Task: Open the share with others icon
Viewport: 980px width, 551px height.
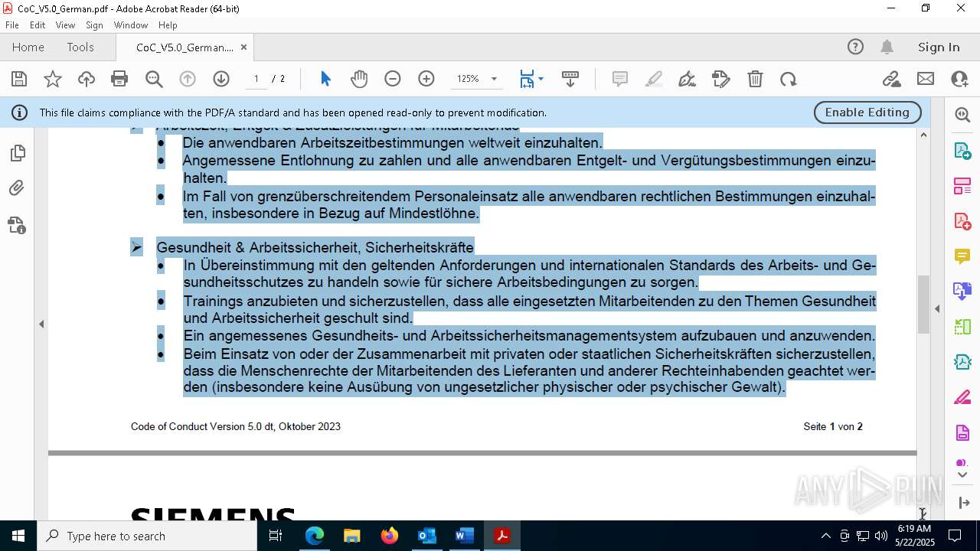Action: (x=959, y=79)
